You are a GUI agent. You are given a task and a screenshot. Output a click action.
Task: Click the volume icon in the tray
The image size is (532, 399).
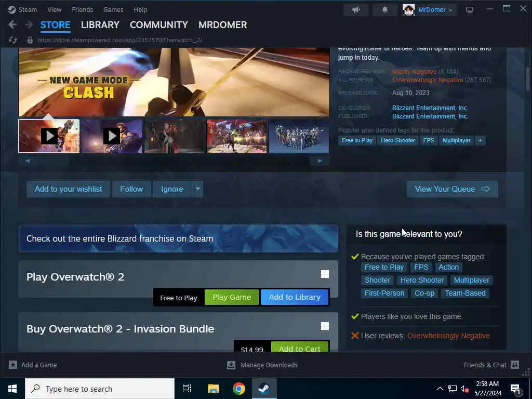(465, 389)
